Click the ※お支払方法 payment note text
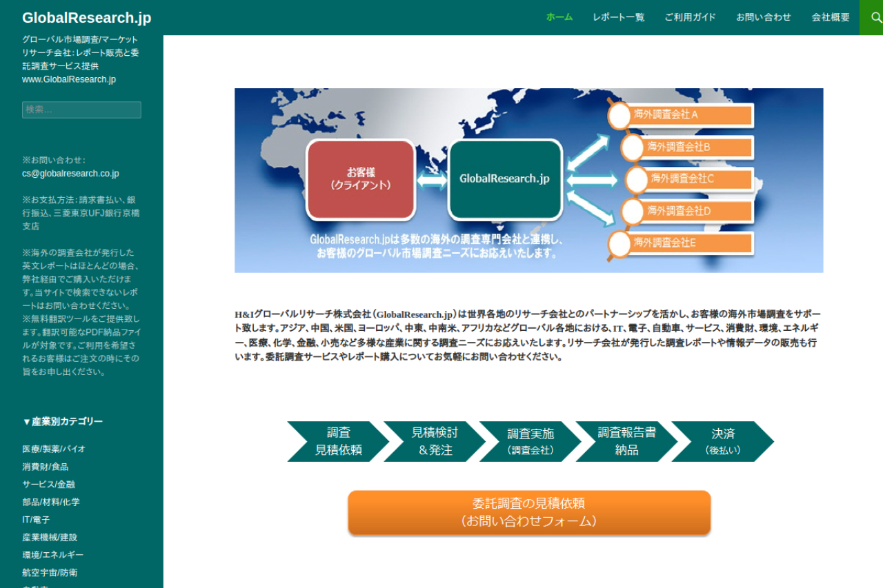The image size is (883, 588). 81,213
